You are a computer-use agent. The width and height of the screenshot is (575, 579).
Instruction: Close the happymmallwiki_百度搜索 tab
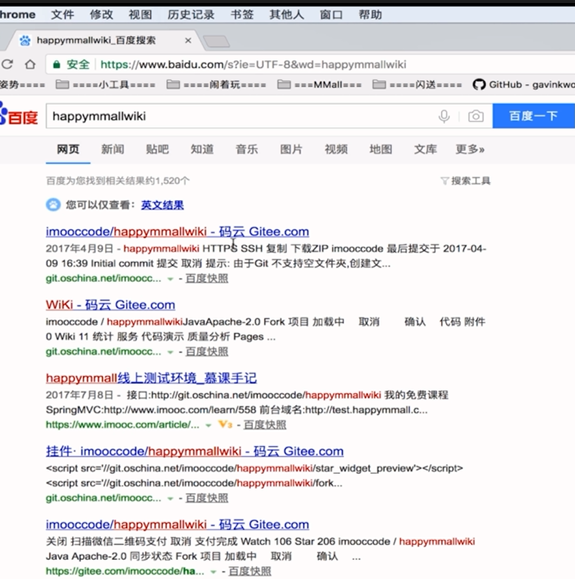pos(188,41)
